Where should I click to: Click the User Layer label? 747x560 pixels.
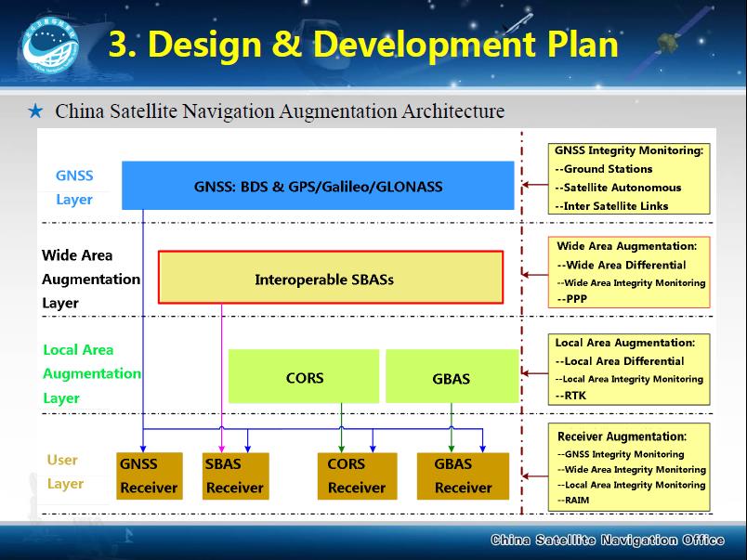pyautogui.click(x=64, y=472)
